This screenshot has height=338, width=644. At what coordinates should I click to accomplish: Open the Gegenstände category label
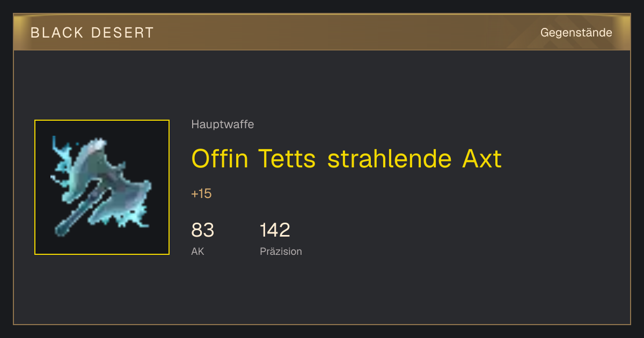[x=576, y=33]
